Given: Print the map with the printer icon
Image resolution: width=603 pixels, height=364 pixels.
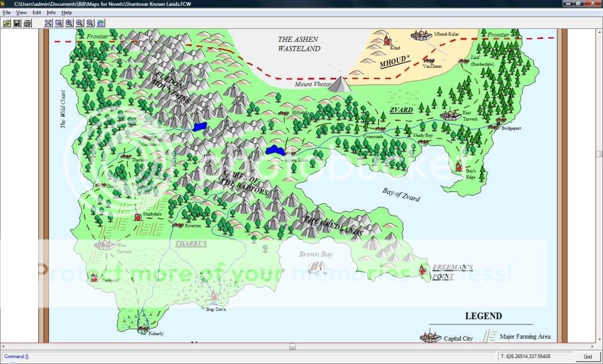Looking at the screenshot, I should 27,23.
